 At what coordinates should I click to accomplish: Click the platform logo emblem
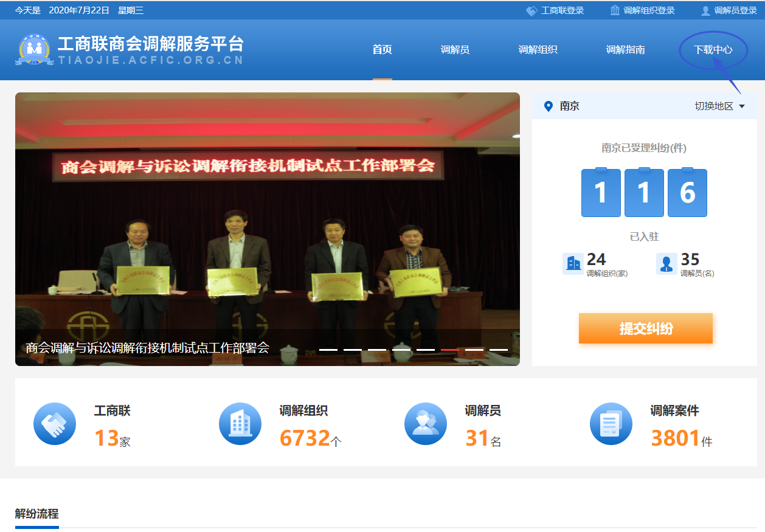click(34, 50)
